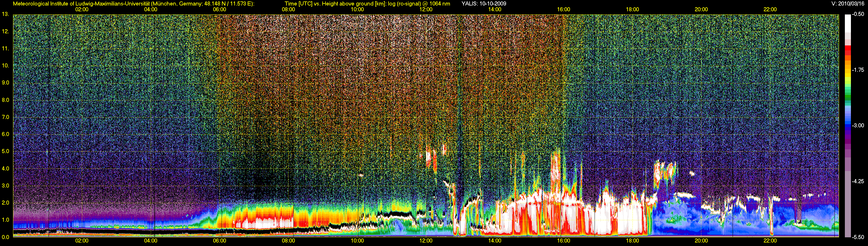Click the 06:00 label on the bottom time axis
Viewport: 868px width, 246px height.
pyautogui.click(x=220, y=241)
